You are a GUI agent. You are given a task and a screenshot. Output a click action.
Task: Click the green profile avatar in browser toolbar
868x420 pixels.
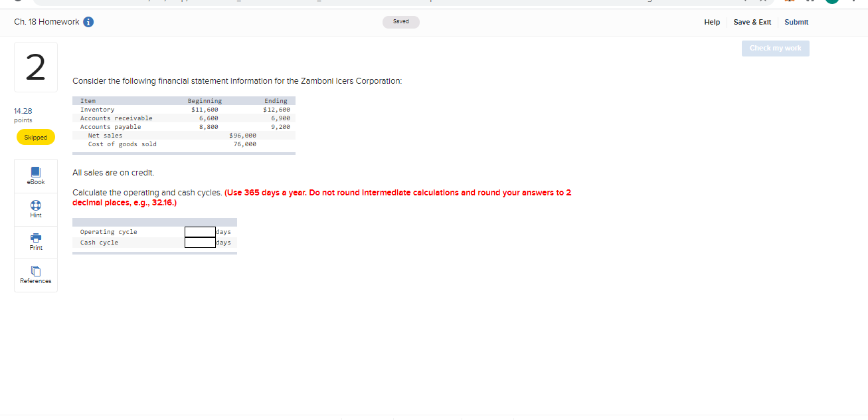click(831, 3)
